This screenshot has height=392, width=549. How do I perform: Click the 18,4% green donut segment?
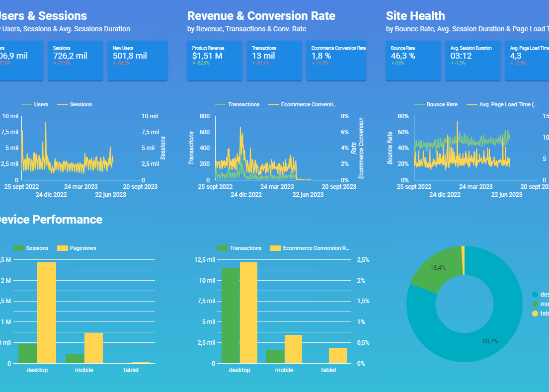coord(438,268)
